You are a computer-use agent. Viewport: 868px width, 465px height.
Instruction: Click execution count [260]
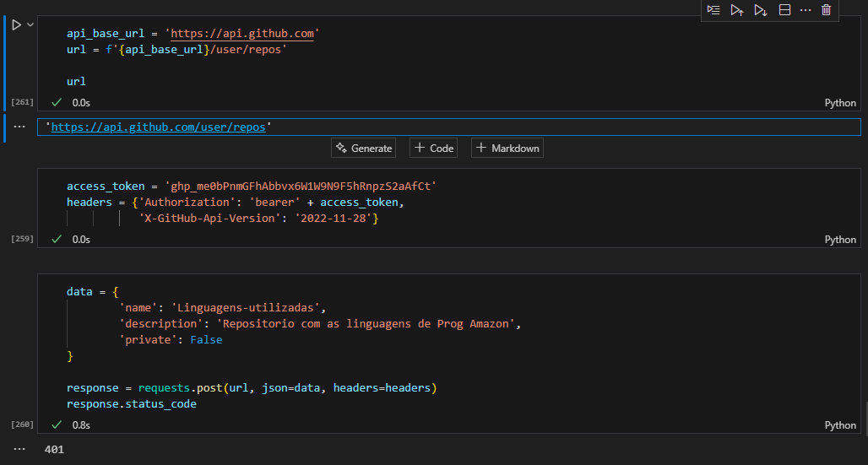(22, 424)
